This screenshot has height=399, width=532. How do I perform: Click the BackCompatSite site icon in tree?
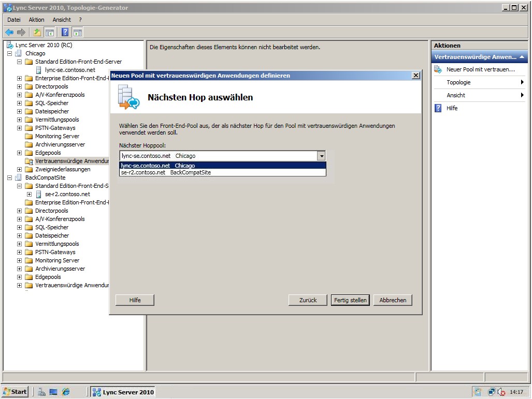[x=18, y=178]
